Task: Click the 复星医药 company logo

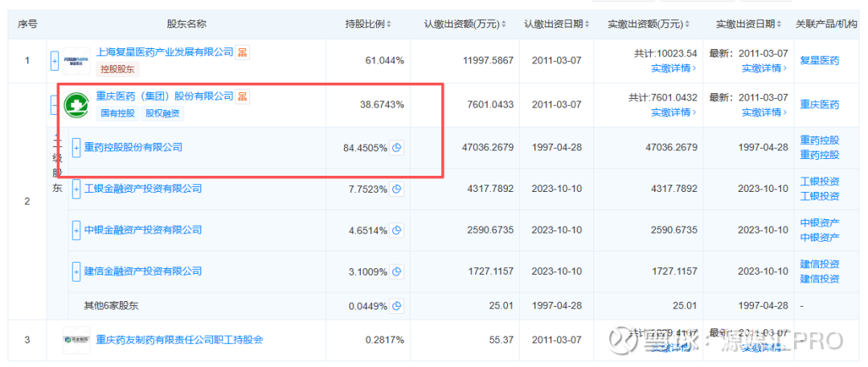Action: [76, 60]
